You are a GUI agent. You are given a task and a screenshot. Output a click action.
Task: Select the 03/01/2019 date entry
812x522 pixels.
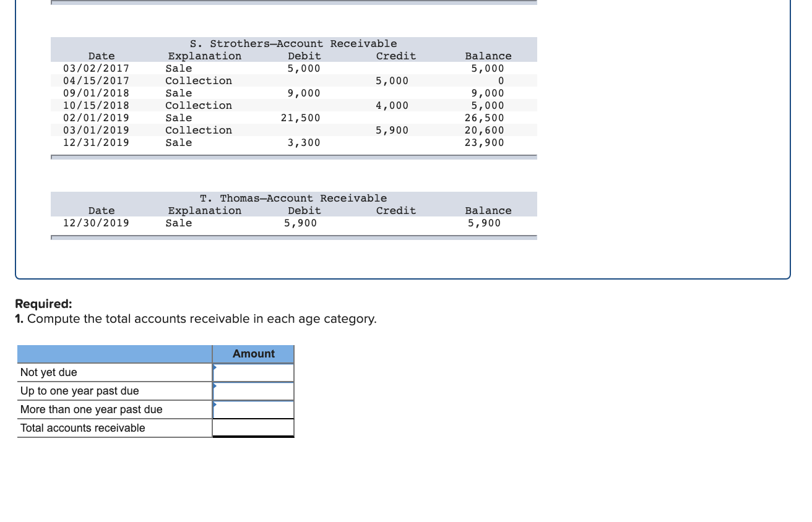pyautogui.click(x=97, y=130)
